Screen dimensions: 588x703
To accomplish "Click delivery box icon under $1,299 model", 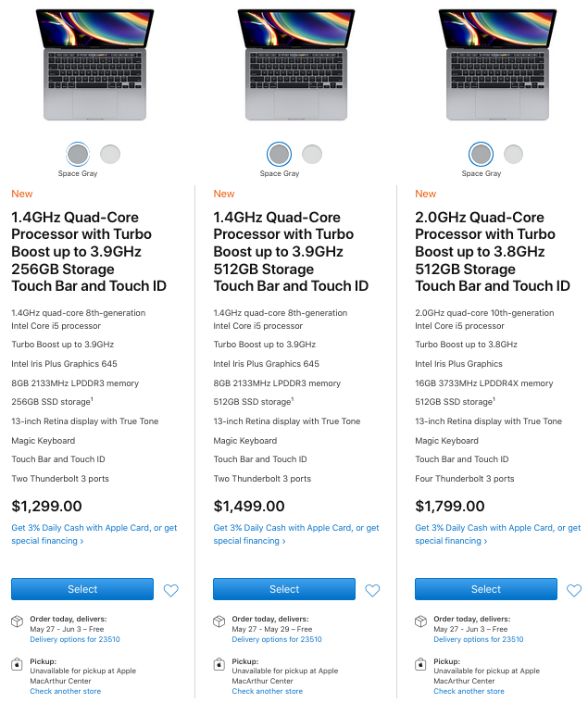I will 18,621.
